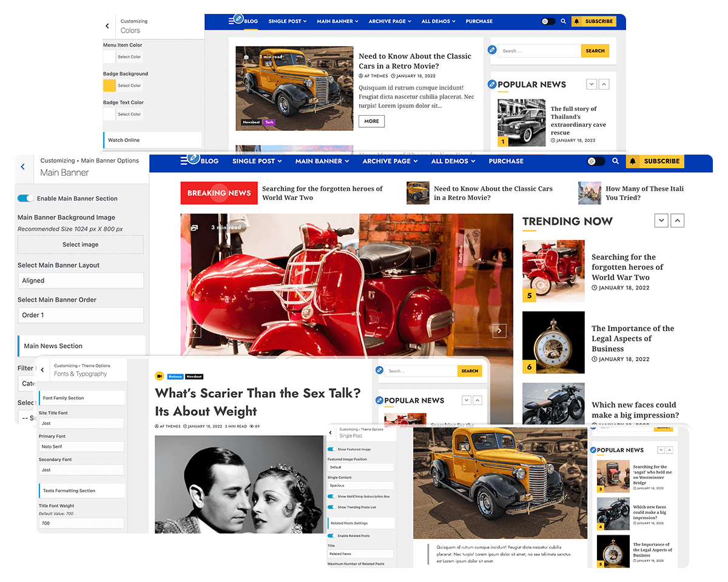The image size is (728, 582).
Task: Toggle Enable Main Banner Section switch
Action: [x=25, y=198]
